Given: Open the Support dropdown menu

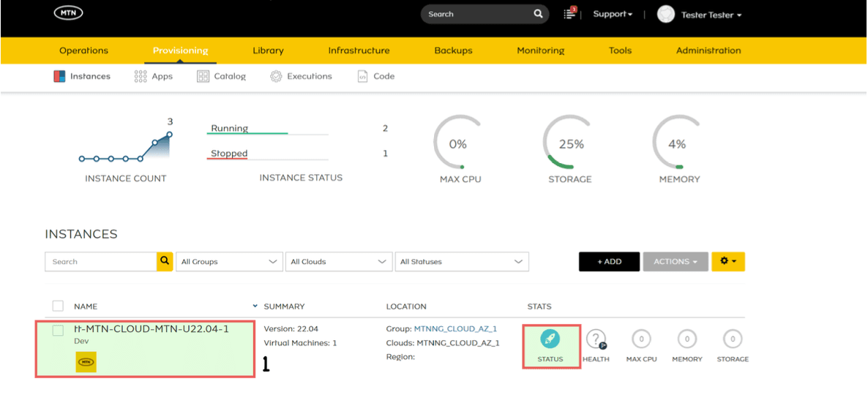Looking at the screenshot, I should pyautogui.click(x=613, y=15).
